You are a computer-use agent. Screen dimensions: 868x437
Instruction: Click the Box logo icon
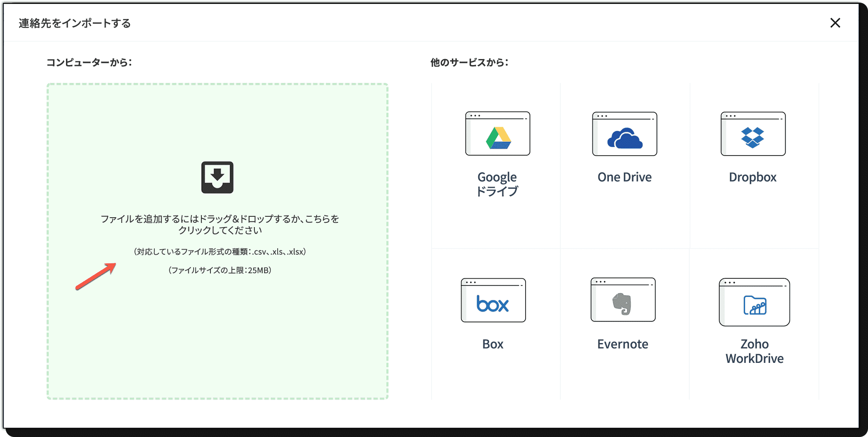coord(493,304)
